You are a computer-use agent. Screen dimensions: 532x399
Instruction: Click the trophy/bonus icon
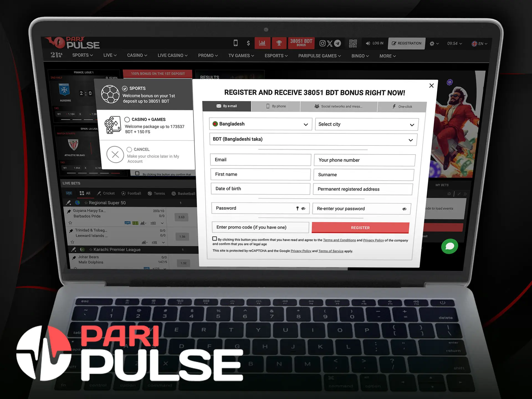coord(278,43)
